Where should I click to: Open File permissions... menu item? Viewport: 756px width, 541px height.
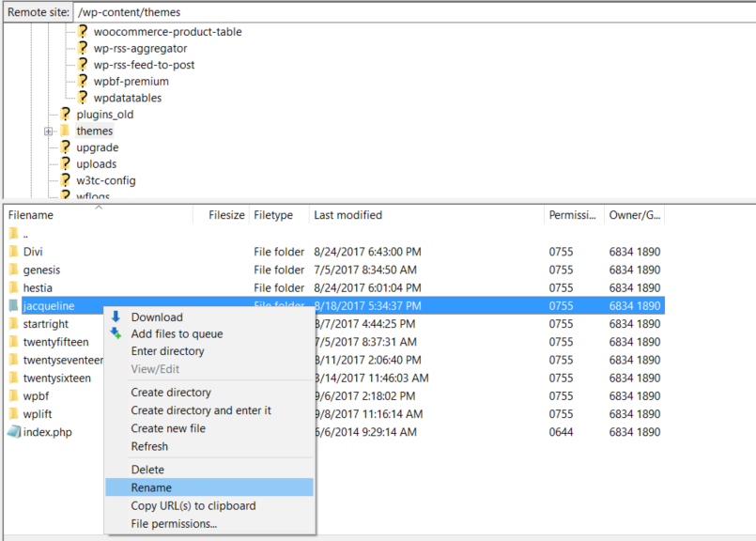(209, 524)
